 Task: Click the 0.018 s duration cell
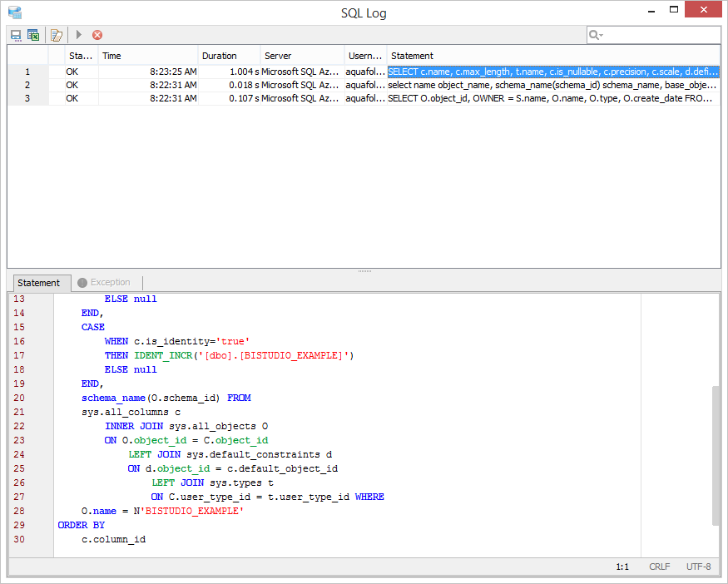[229, 85]
